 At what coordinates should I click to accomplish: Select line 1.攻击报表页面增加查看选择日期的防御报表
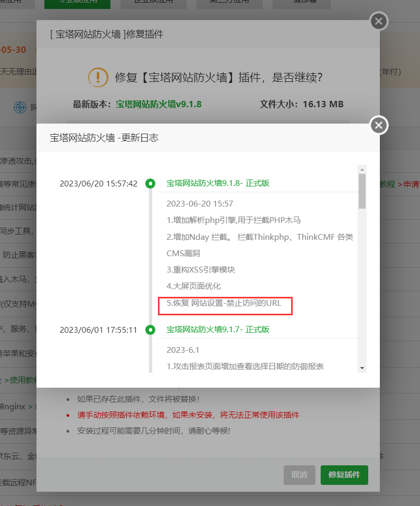(x=245, y=367)
